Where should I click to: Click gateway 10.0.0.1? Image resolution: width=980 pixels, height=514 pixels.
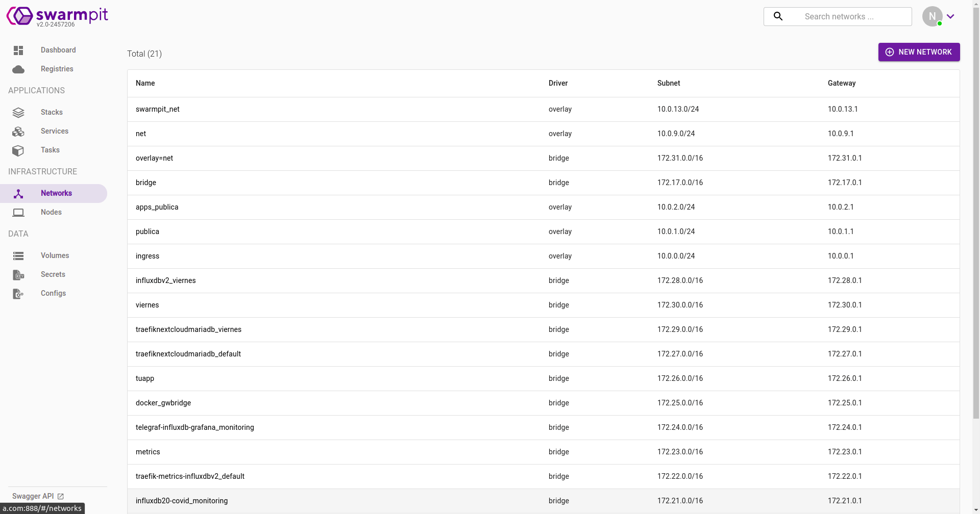tap(841, 256)
